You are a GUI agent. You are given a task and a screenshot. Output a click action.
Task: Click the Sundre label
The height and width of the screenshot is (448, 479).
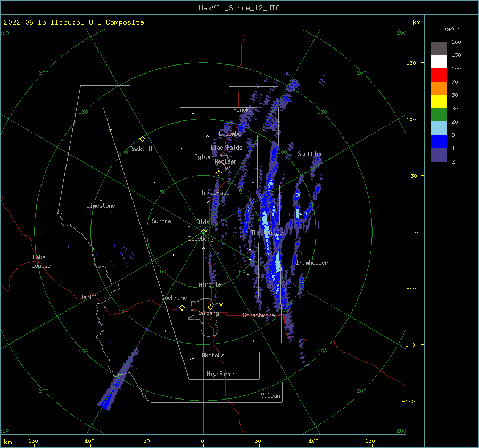[x=161, y=221]
